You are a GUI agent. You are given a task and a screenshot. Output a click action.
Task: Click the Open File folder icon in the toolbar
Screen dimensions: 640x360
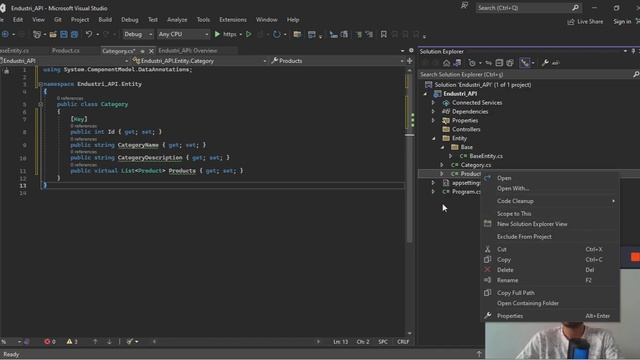pos(53,34)
